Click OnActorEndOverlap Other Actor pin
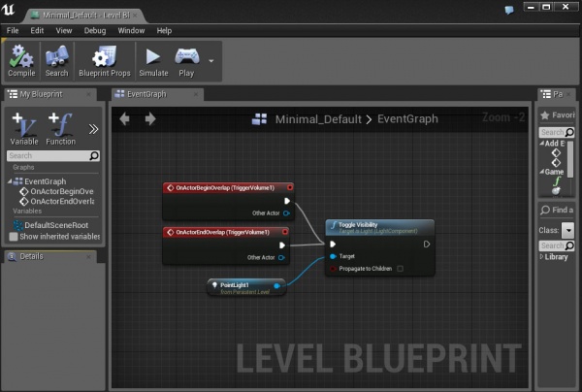Screen dimensions: 582x392 pos(281,257)
